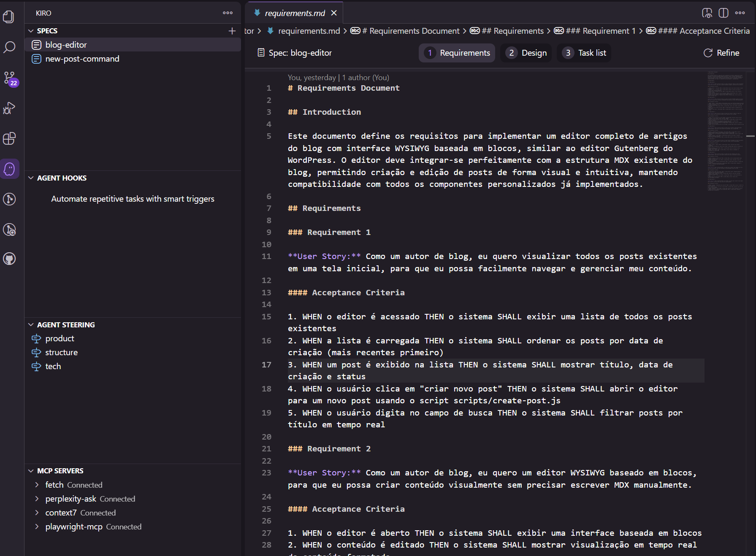Open the Search view icon
756x556 pixels.
[x=9, y=47]
